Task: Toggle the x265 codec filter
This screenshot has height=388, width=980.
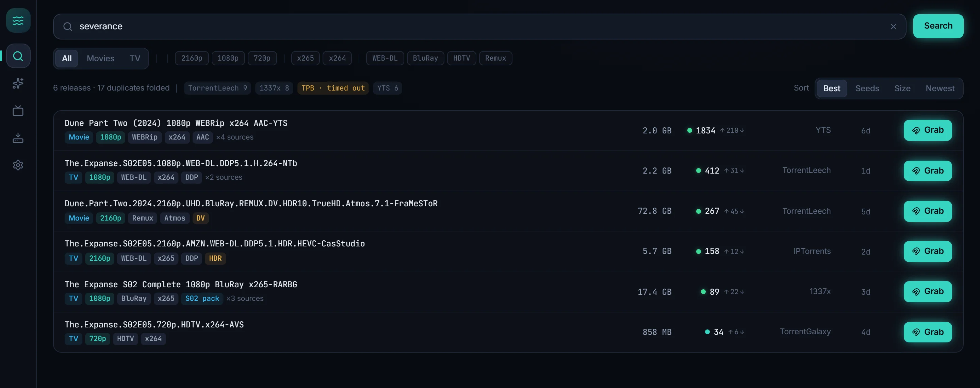Action: click(x=306, y=59)
